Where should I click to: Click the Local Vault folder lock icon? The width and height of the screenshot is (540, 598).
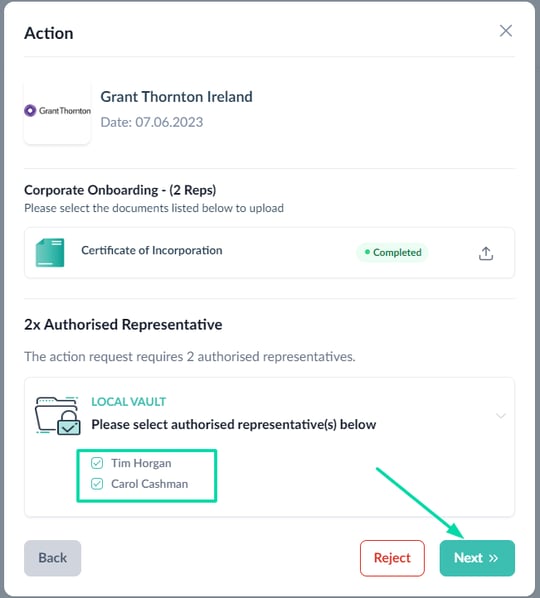click(58, 415)
